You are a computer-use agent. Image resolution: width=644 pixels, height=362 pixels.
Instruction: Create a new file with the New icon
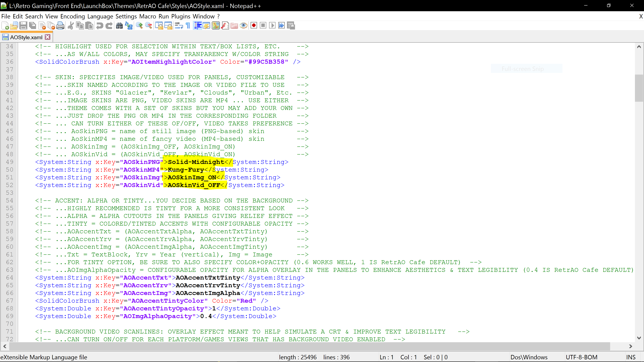pyautogui.click(x=5, y=25)
